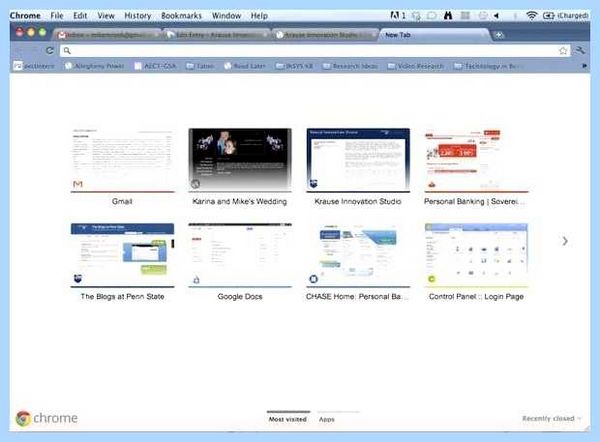Click the shield favicon on Krause Innovation Studio tile
This screenshot has height=442, width=600.
point(313,184)
